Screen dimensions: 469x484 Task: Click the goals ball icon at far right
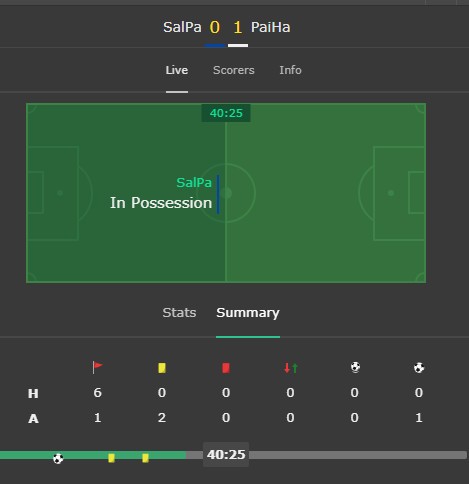pyautogui.click(x=419, y=368)
